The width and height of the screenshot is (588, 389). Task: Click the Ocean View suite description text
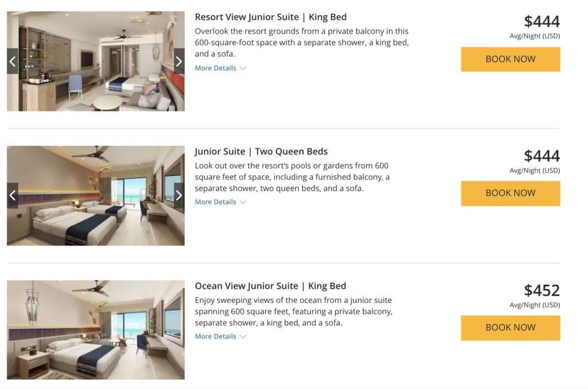pos(293,311)
